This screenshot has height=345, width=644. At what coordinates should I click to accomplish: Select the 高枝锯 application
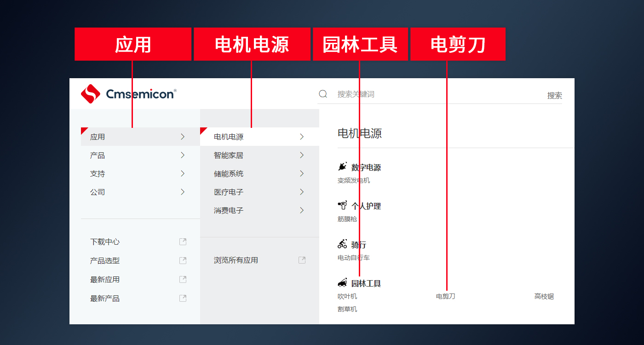[x=544, y=296]
